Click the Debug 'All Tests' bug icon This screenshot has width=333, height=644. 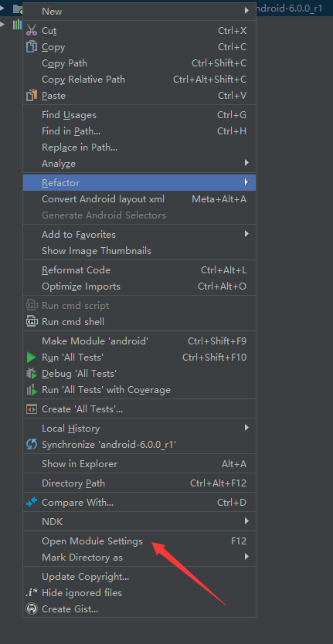point(32,373)
